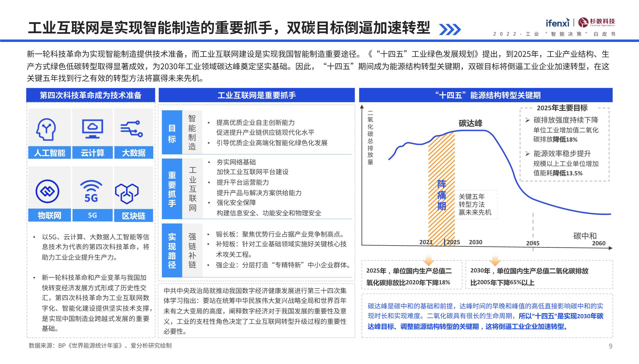The image size is (639, 364).
Task: Click 强化安全保障 bullet
Action: tap(236, 203)
